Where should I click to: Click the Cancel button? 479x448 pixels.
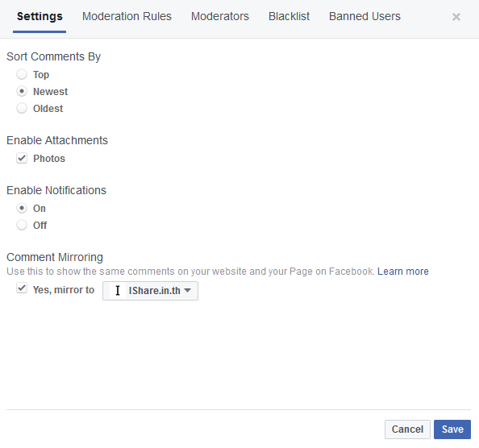coord(407,429)
